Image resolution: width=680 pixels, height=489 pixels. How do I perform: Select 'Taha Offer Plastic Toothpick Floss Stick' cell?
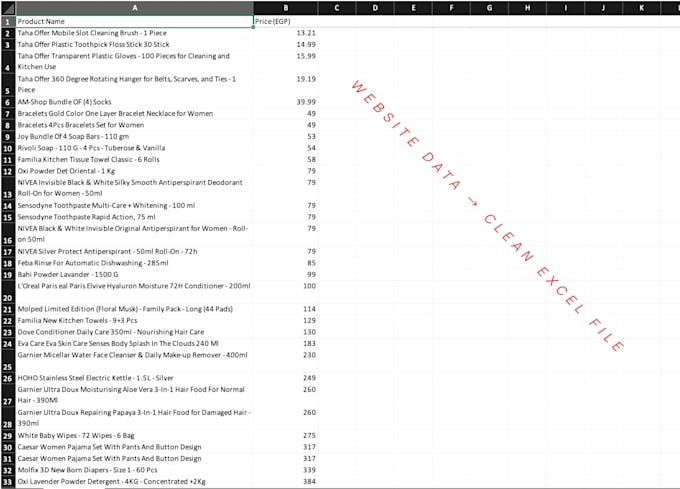pyautogui.click(x=134, y=44)
